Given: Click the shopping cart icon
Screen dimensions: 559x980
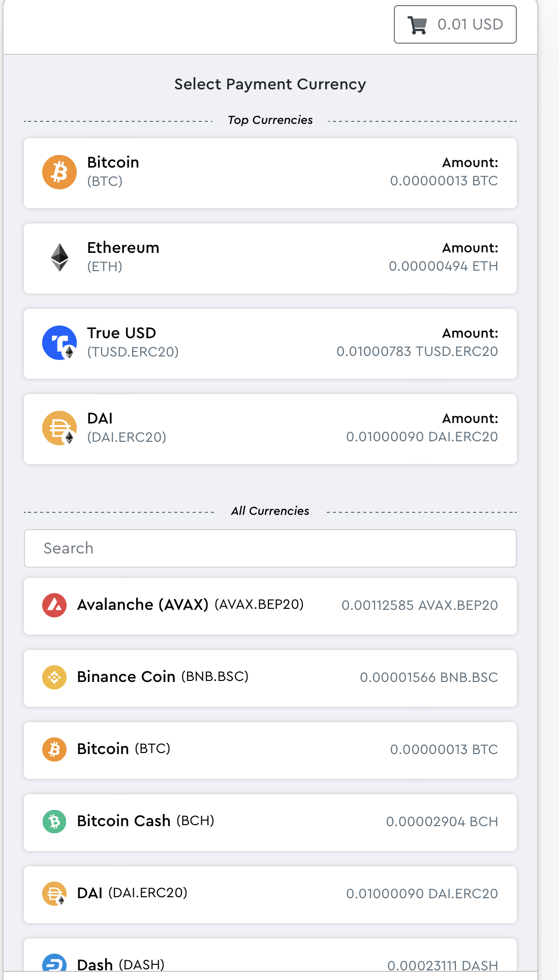Looking at the screenshot, I should (417, 25).
